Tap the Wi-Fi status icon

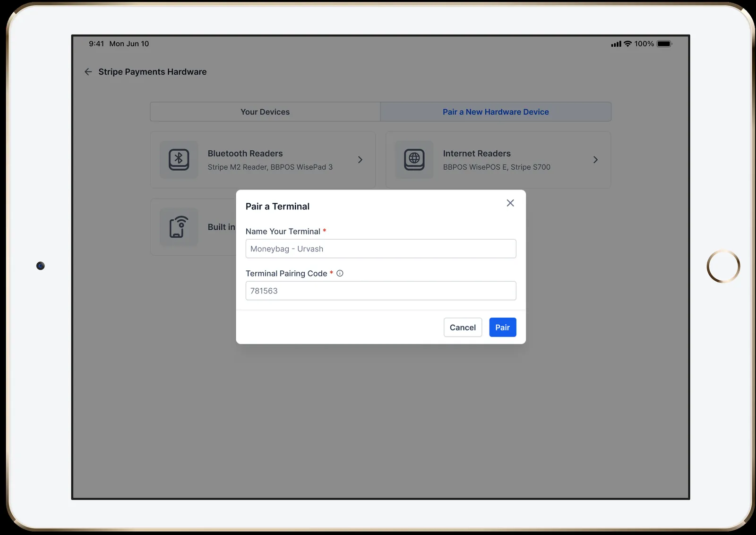click(x=627, y=43)
